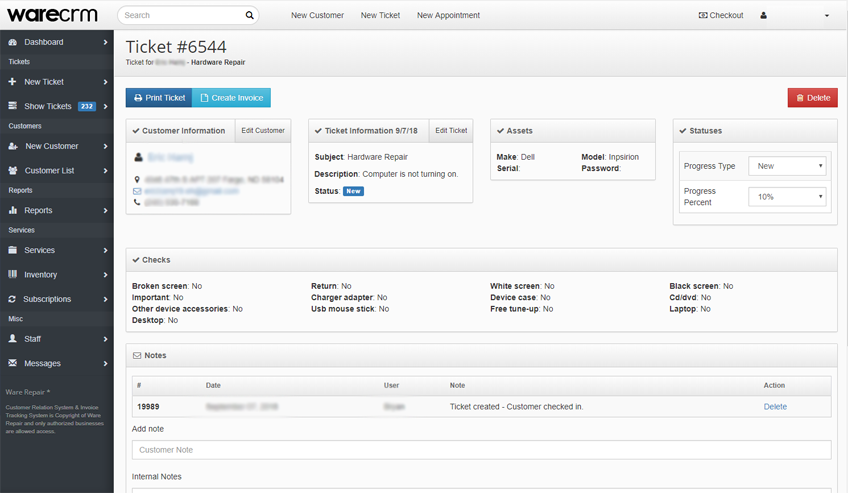The height and width of the screenshot is (493, 848).
Task: Click the Create Invoice button
Action: coord(231,98)
